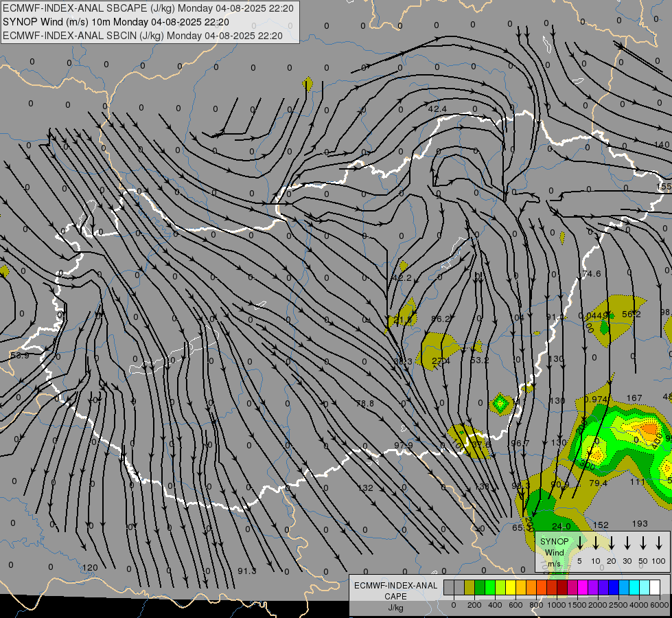
Task: Click the wind legend arrow above 20
Action: [x=612, y=543]
